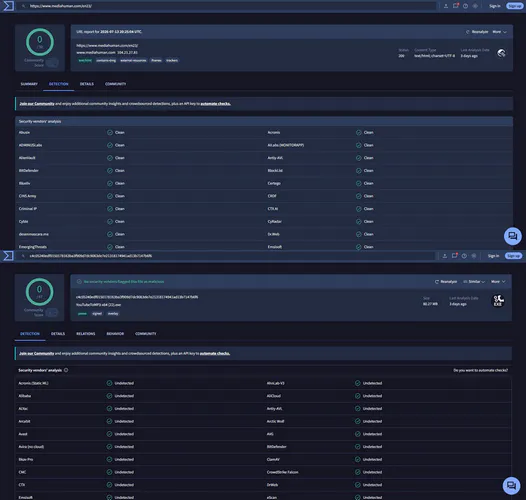Viewport: 526px width, 500px height.
Task: Click Sign up button on lower header
Action: tap(513, 256)
